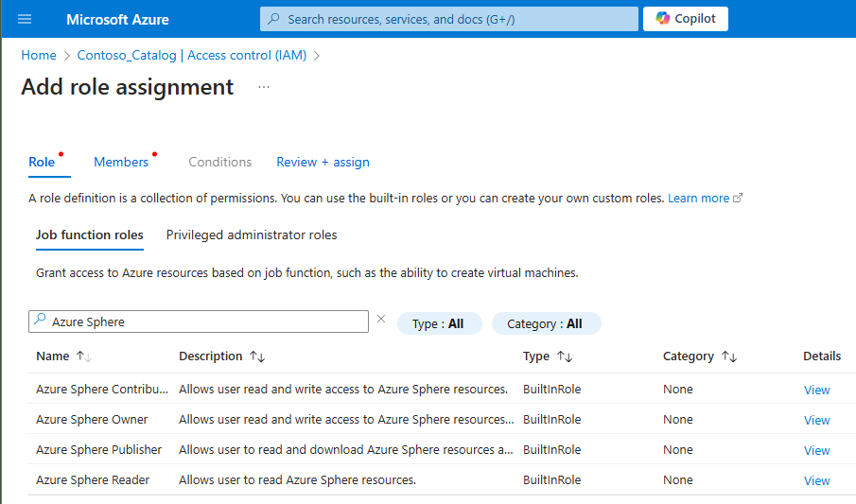
Task: Open the Type : All filter
Action: point(439,323)
